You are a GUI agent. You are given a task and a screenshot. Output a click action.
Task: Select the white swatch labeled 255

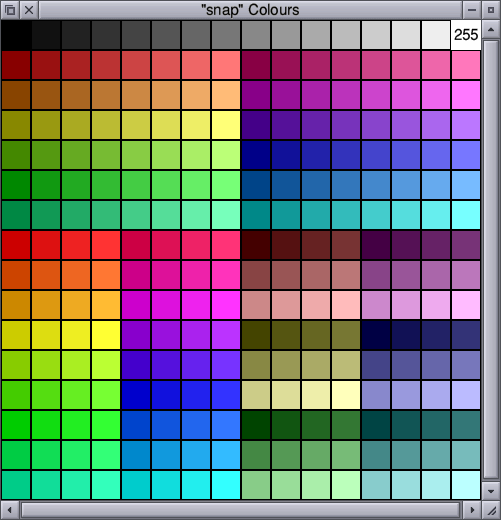click(466, 35)
